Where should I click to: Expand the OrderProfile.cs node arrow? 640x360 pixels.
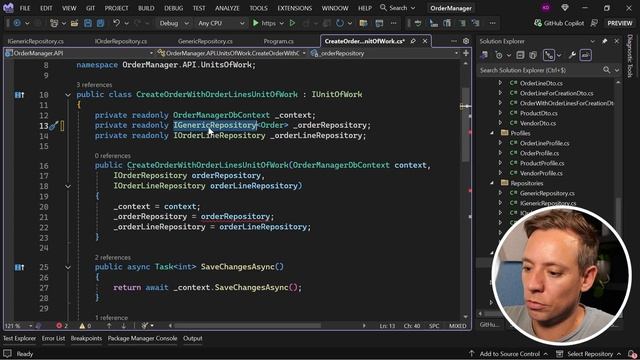click(500, 153)
